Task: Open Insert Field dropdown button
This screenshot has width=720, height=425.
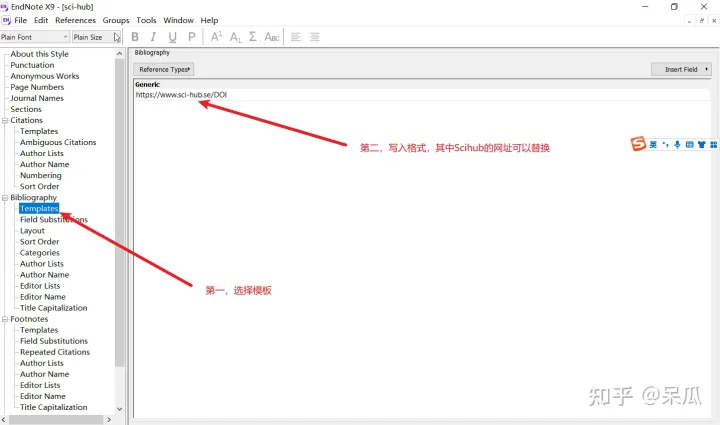Action: pyautogui.click(x=681, y=69)
